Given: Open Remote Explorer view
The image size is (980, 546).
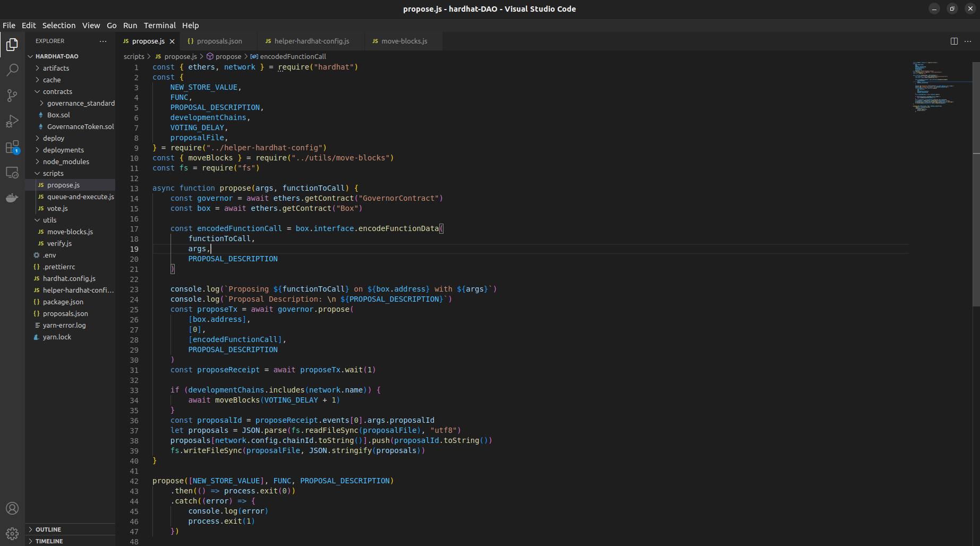Looking at the screenshot, I should [x=12, y=173].
